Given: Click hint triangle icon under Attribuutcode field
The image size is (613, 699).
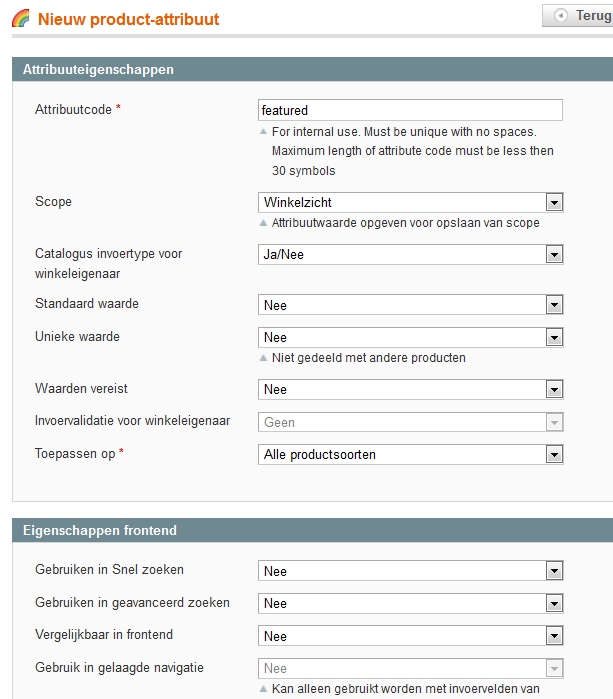Looking at the screenshot, I should [263, 132].
